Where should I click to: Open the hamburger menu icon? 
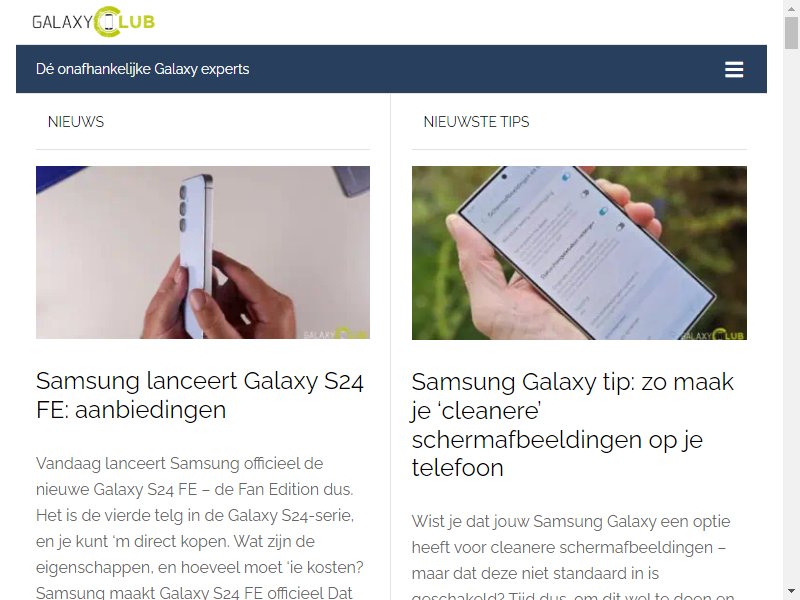[734, 69]
